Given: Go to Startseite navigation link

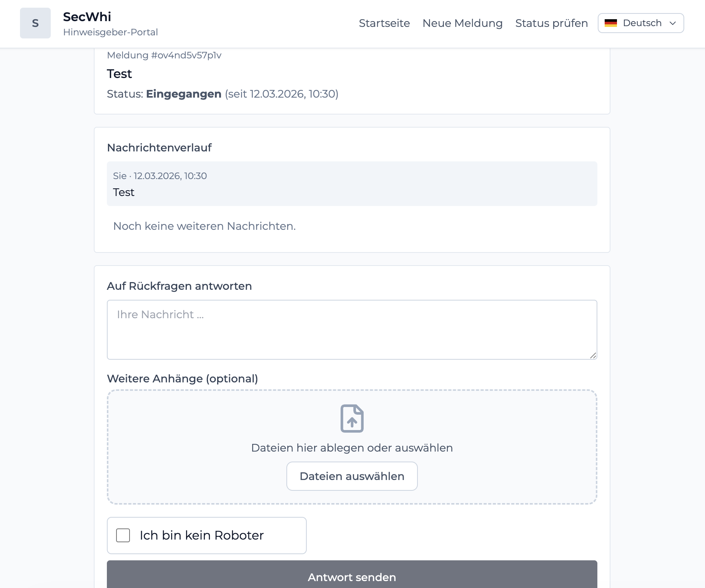Looking at the screenshot, I should click(384, 23).
